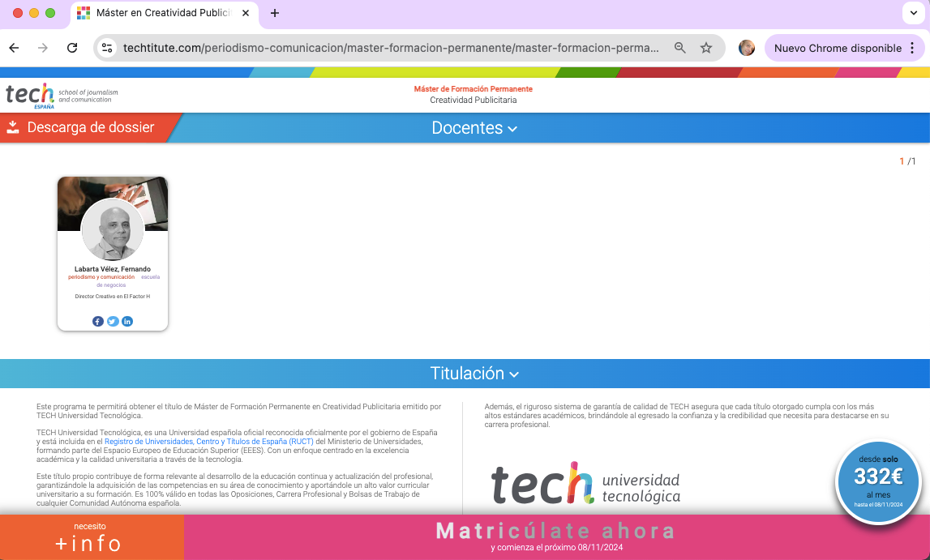
Task: Go forward to the next page
Action: tap(43, 48)
